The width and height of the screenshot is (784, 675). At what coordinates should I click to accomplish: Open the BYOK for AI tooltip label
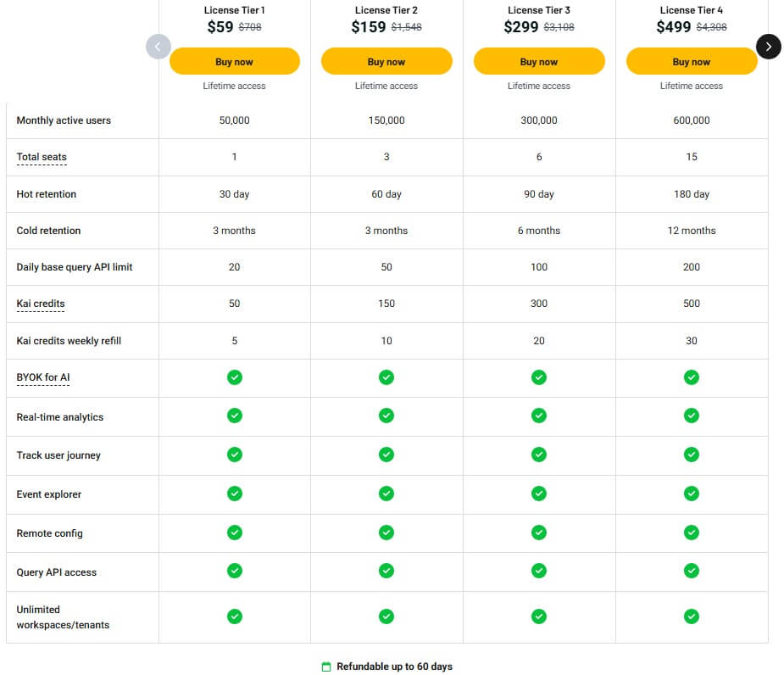(42, 377)
